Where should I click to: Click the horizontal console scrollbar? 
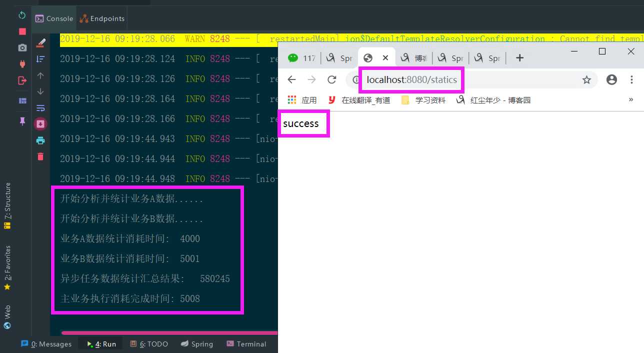click(x=169, y=332)
